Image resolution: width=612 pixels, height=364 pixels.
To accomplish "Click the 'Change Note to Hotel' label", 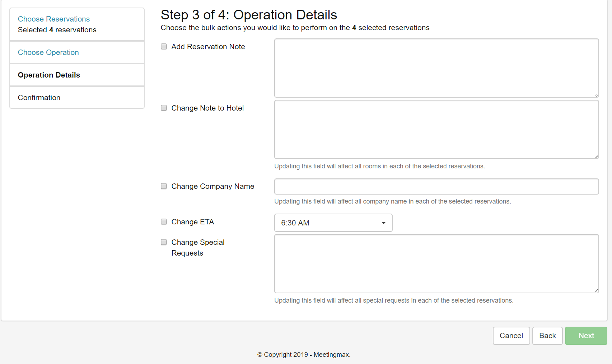I will [207, 108].
